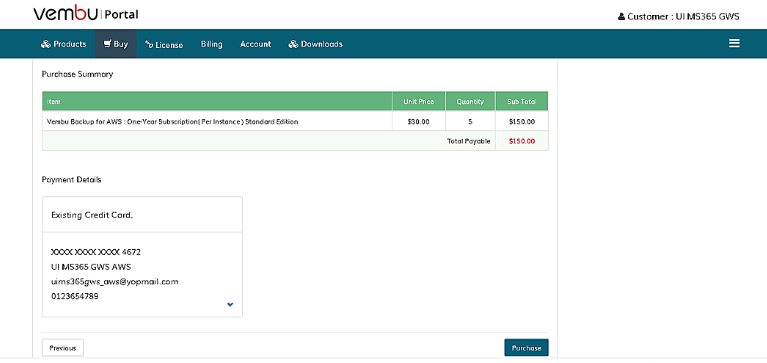This screenshot has width=767, height=363.
Task: Open the Account menu
Action: tap(255, 44)
